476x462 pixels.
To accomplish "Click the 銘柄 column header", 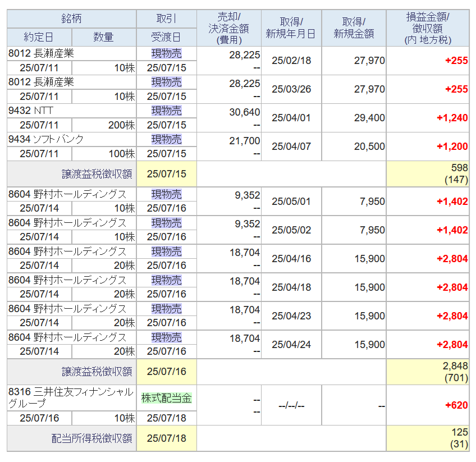I will pos(72,19).
